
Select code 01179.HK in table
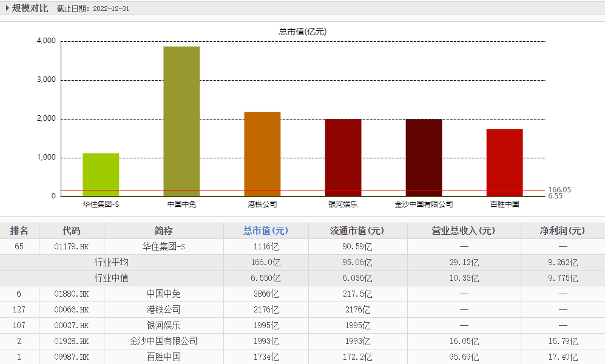[72, 246]
